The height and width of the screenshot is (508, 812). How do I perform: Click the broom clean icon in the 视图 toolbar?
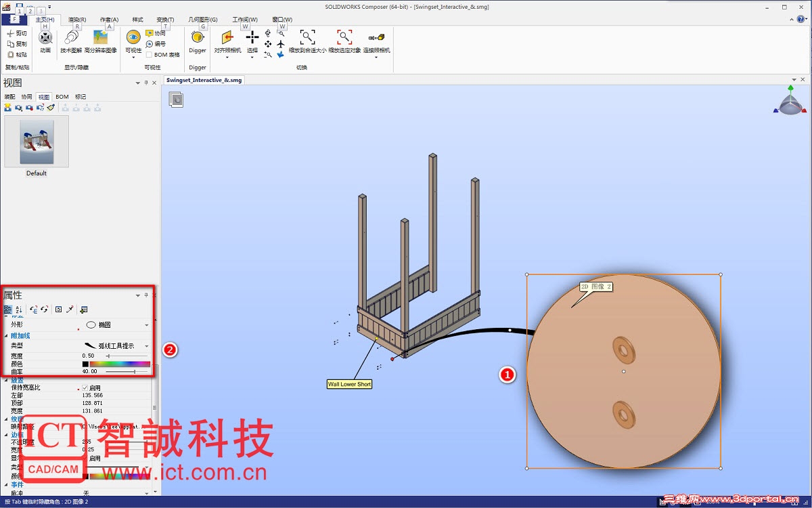(51, 108)
